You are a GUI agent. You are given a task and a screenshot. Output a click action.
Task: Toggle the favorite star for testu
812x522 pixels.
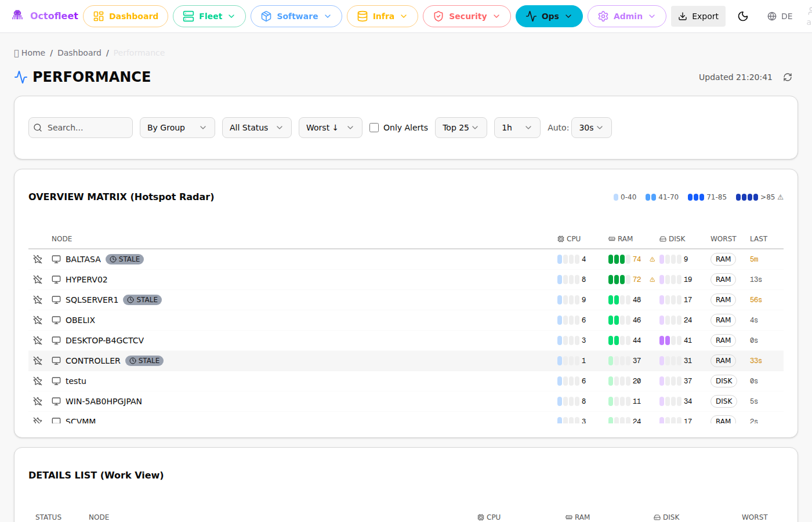(x=37, y=380)
